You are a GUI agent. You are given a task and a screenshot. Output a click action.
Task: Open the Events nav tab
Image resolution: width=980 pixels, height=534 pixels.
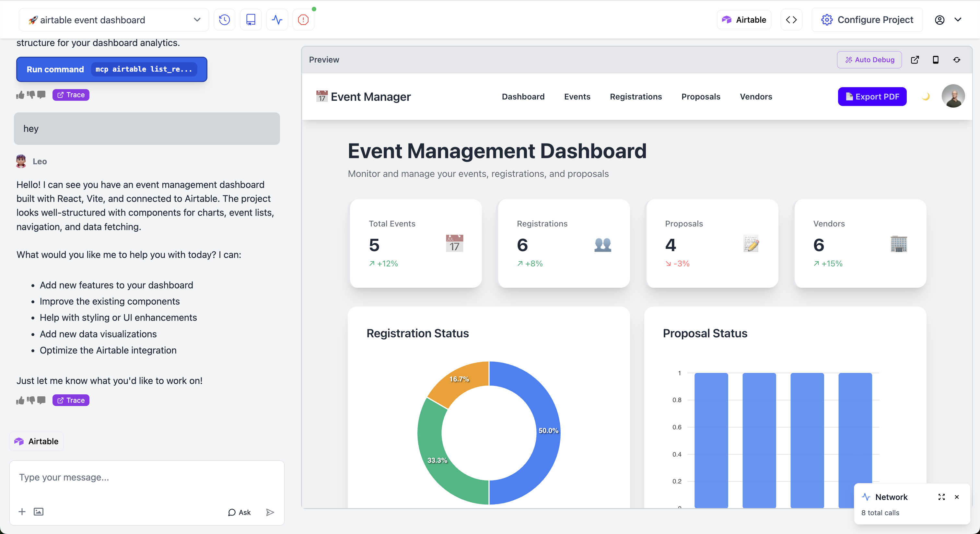click(577, 97)
